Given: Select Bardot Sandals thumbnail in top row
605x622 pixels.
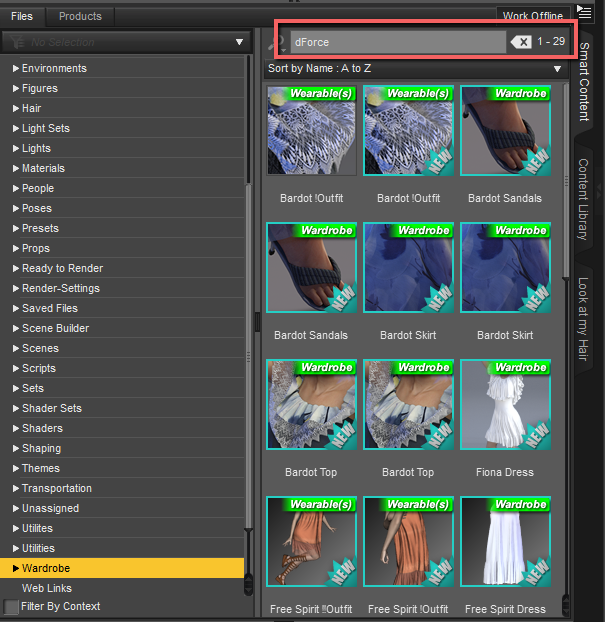Looking at the screenshot, I should (x=505, y=131).
